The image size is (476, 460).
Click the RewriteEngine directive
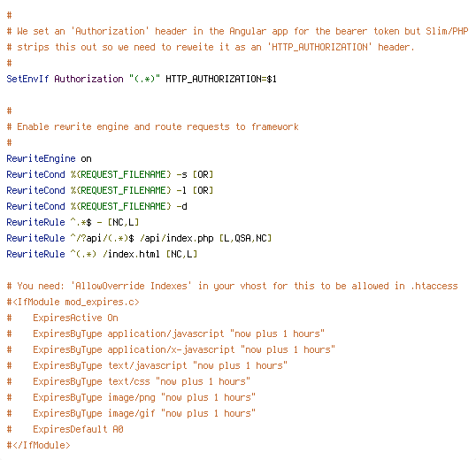[41, 158]
